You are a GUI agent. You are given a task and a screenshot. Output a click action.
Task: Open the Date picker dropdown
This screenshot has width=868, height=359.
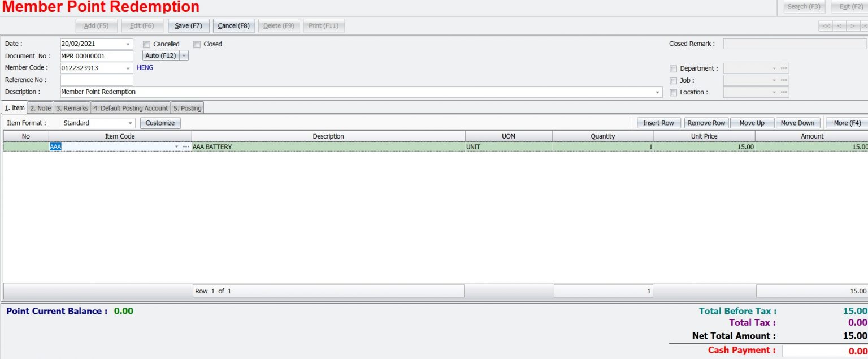pos(128,44)
